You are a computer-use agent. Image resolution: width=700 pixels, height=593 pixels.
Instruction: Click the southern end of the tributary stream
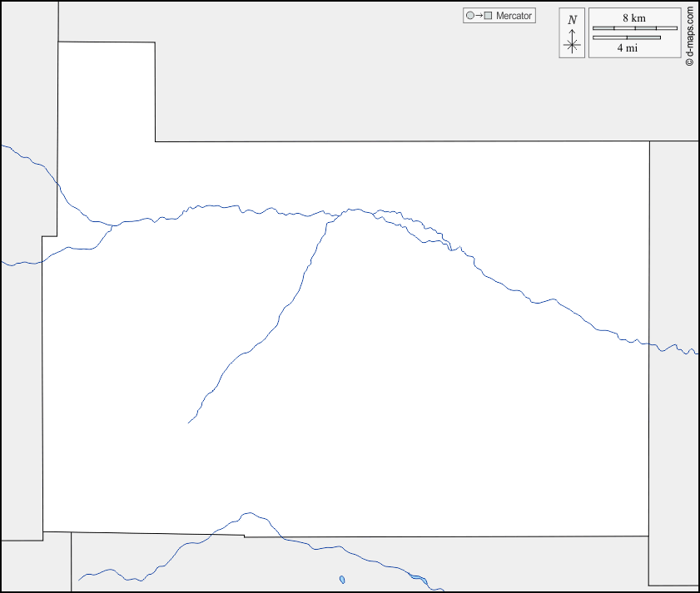(189, 423)
